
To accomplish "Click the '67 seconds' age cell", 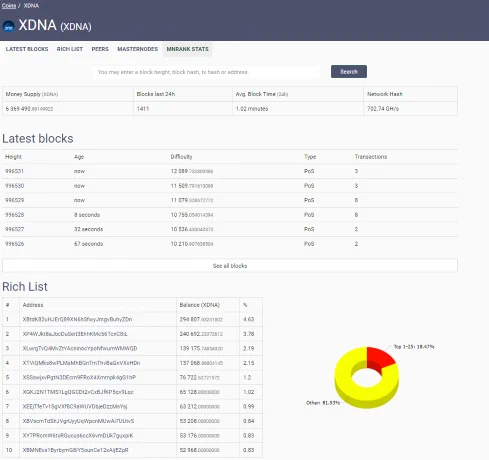I will click(x=88, y=244).
